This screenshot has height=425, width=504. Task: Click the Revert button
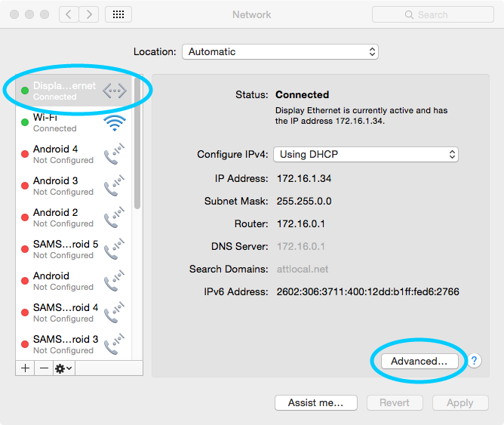pos(395,403)
